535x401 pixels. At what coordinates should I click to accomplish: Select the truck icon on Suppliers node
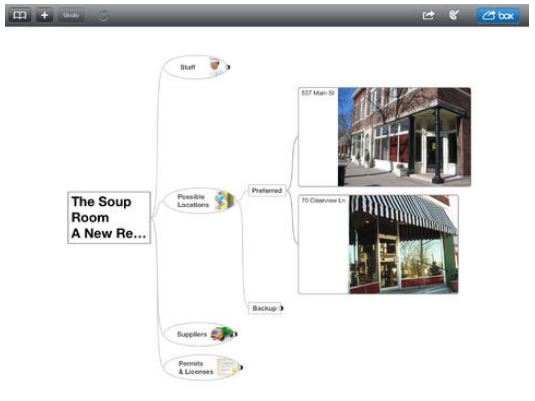pyautogui.click(x=221, y=333)
